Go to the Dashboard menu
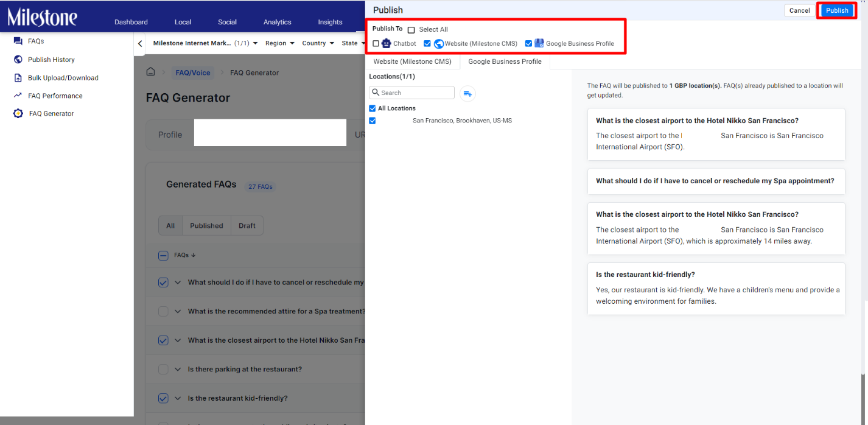868x425 pixels. [131, 22]
